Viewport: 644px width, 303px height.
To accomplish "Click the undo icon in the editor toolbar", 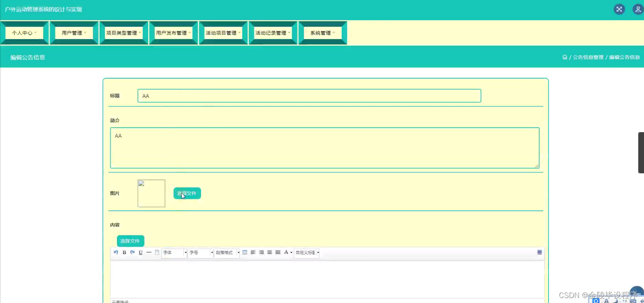I will 116,252.
